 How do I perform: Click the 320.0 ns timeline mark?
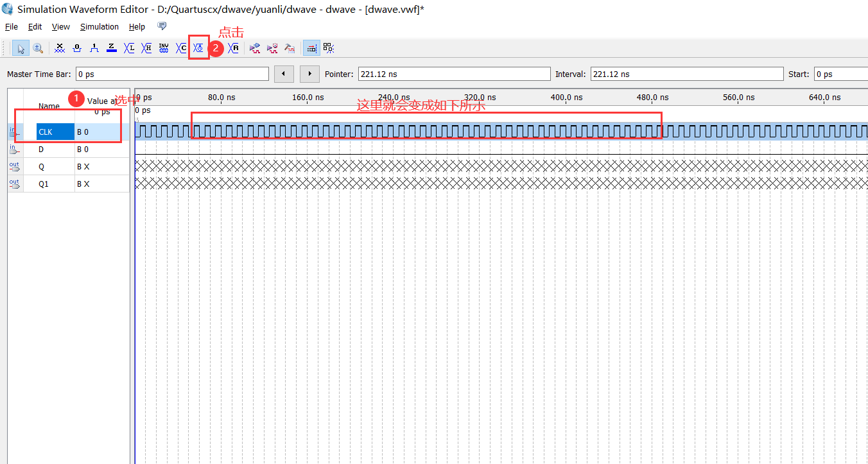[x=480, y=98]
